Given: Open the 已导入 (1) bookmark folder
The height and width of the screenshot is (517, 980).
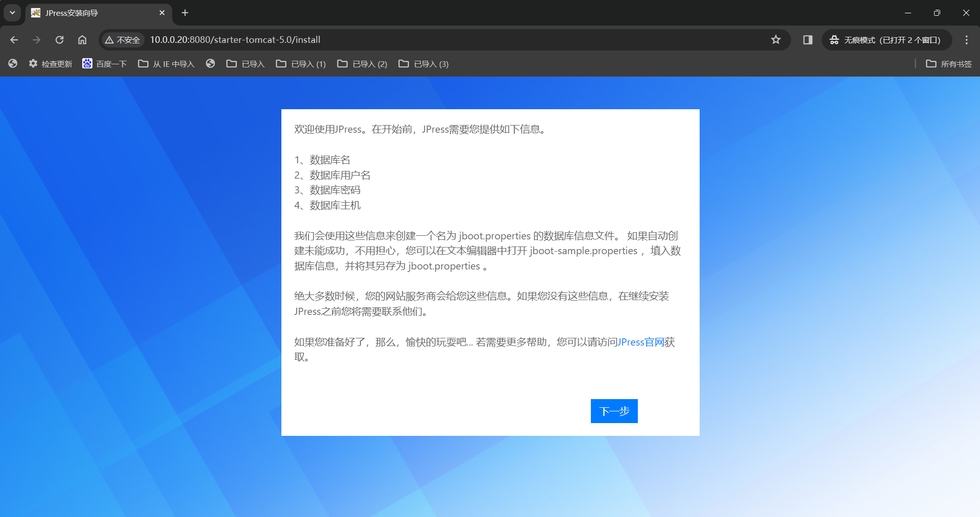Looking at the screenshot, I should coord(301,64).
